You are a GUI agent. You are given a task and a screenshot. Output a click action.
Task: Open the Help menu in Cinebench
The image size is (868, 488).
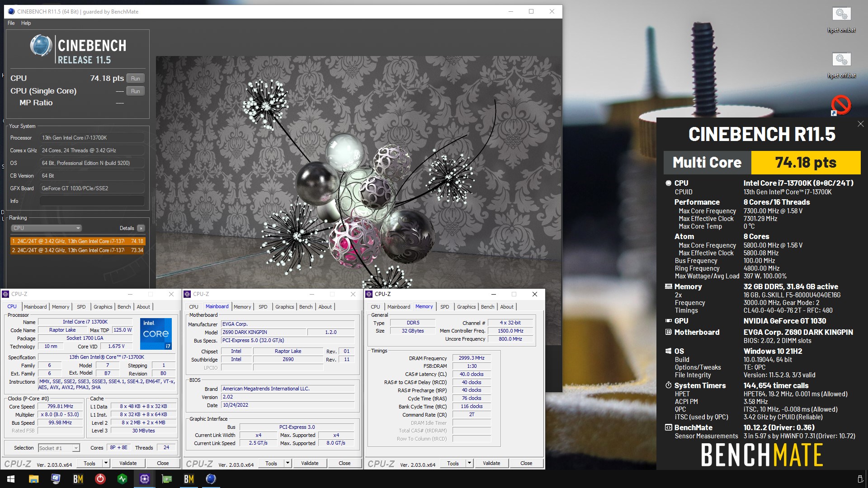click(x=26, y=23)
